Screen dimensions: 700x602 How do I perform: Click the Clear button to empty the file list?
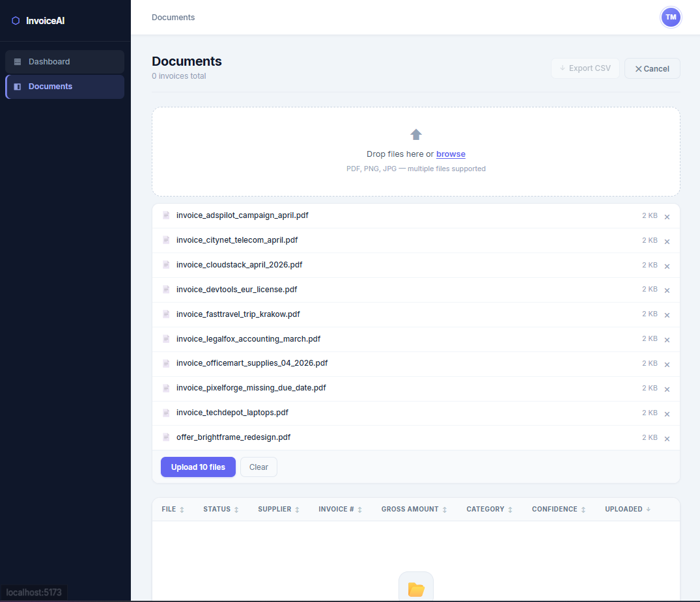point(259,467)
